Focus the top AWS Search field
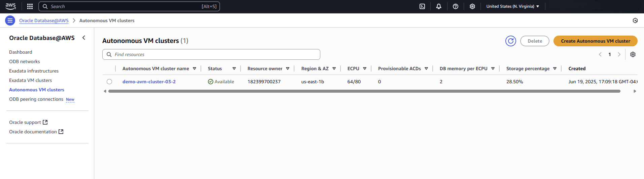 point(129,6)
